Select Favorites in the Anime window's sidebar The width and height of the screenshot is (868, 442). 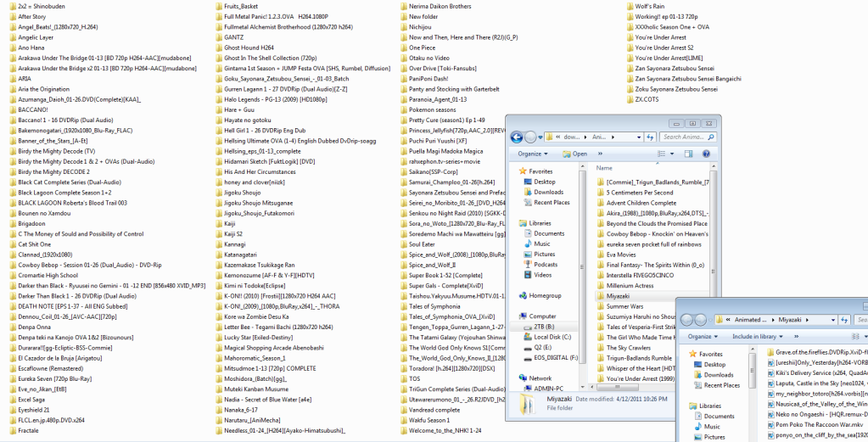click(x=535, y=171)
